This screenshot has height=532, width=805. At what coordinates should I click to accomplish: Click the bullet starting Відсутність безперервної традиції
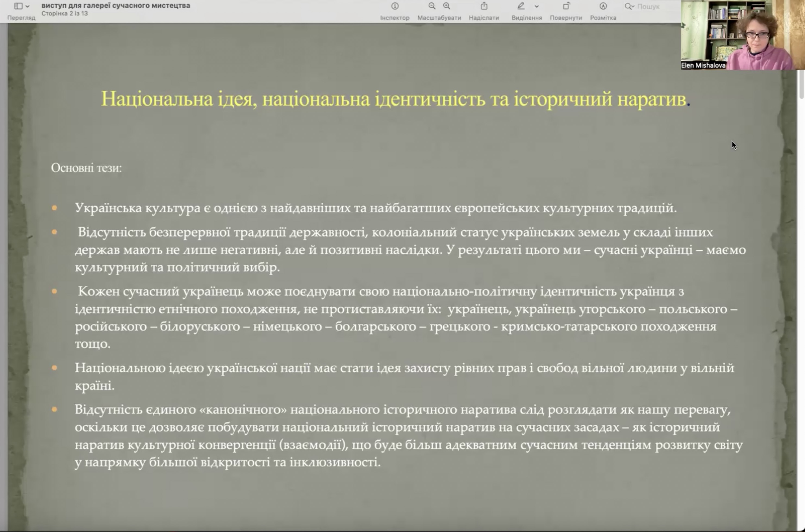(x=411, y=250)
